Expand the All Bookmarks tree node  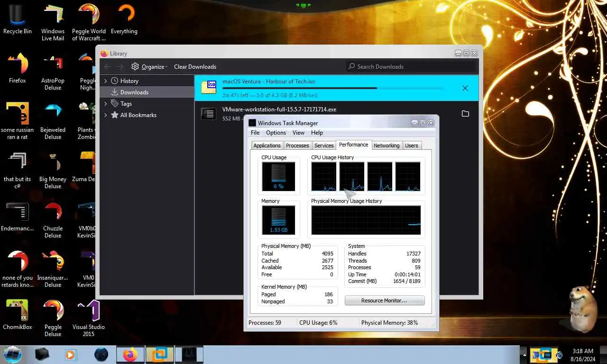click(106, 115)
